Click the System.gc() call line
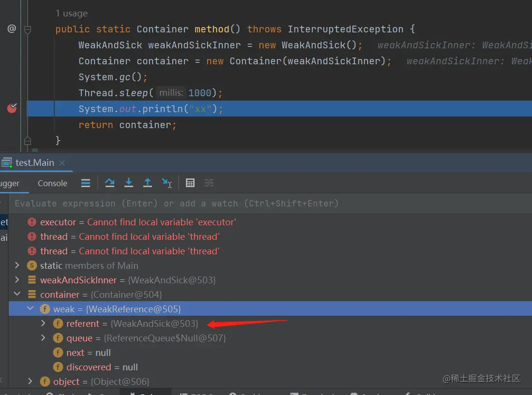 pyautogui.click(x=113, y=77)
